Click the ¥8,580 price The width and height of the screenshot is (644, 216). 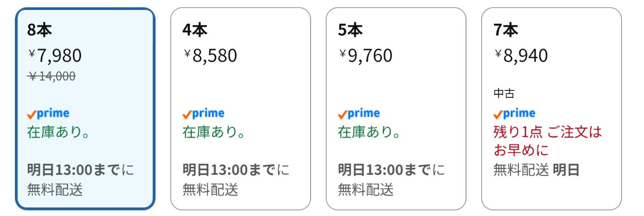click(x=210, y=56)
